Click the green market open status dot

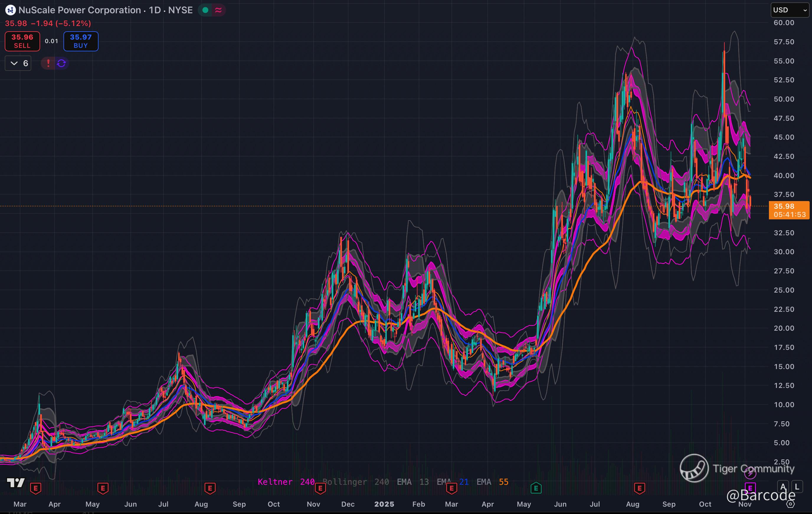[x=205, y=10]
